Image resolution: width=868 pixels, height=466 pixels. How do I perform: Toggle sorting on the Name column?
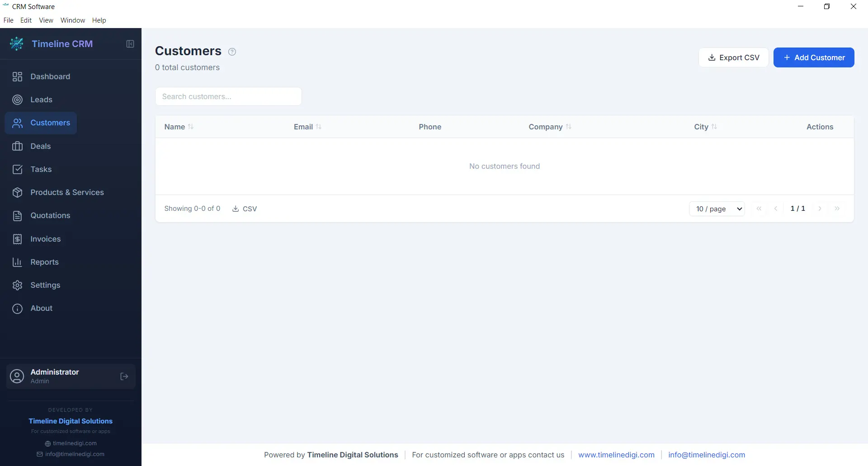click(191, 127)
